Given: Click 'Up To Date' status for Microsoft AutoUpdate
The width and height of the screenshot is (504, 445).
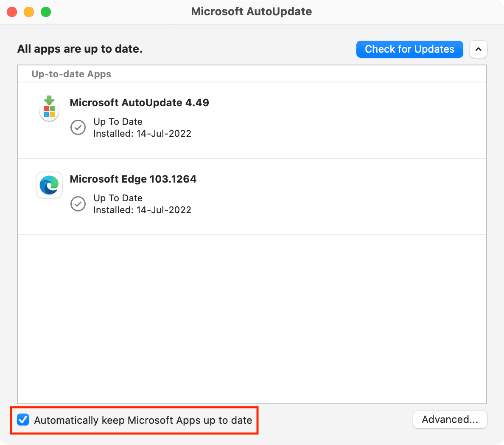Looking at the screenshot, I should click(118, 121).
